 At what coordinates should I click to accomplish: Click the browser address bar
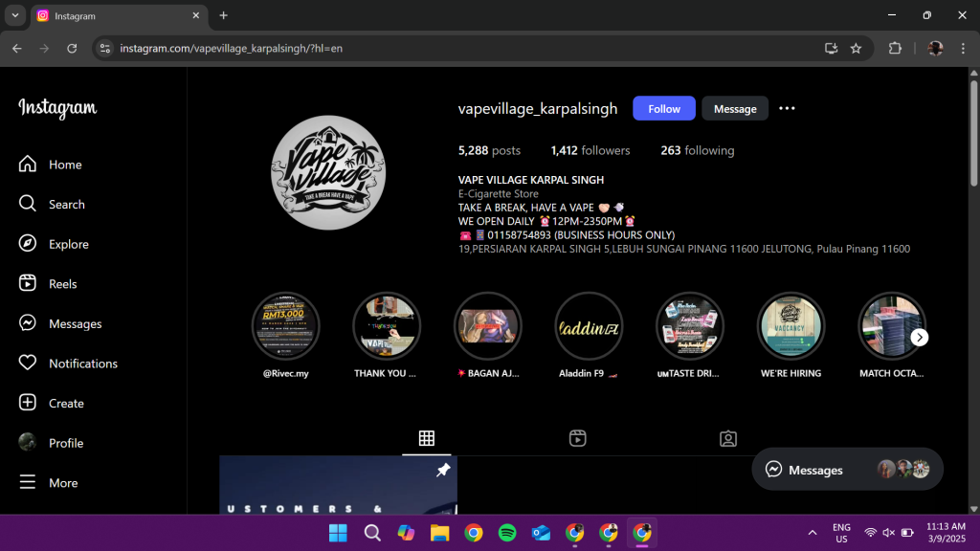pos(459,48)
